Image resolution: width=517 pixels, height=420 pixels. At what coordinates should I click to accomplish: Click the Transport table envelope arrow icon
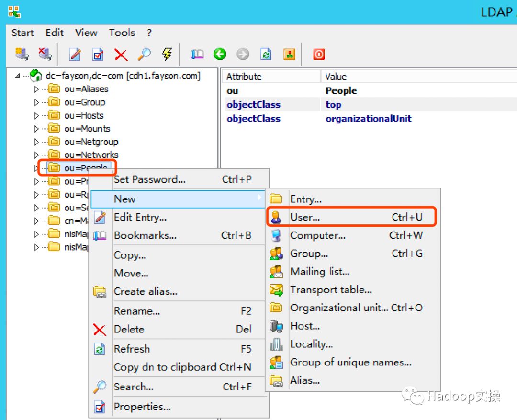tap(276, 289)
